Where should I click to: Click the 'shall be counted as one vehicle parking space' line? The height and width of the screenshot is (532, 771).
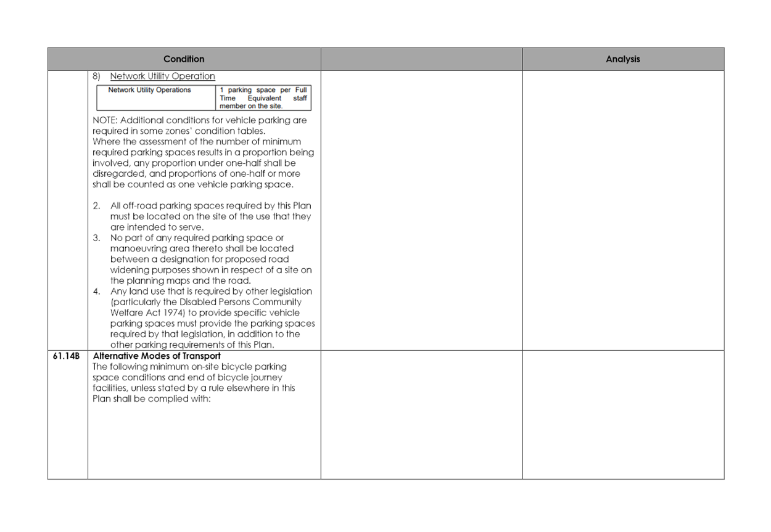click(193, 184)
